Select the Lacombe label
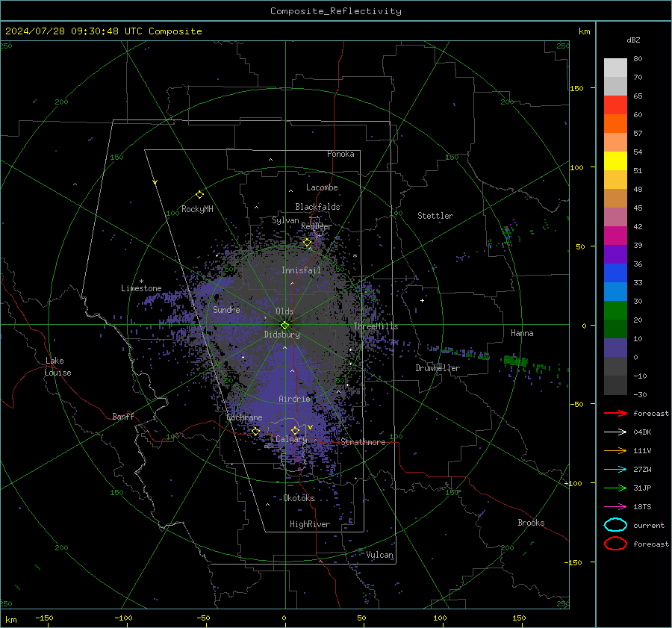This screenshot has height=628, width=672. coord(322,187)
